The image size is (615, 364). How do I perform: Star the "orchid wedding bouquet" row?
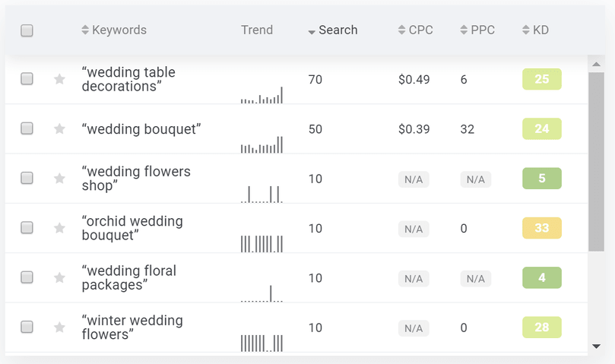click(59, 228)
